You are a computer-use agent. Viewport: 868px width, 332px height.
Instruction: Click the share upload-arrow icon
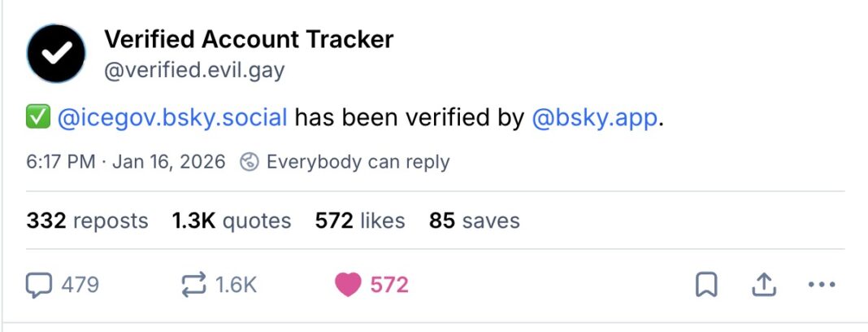click(x=764, y=285)
